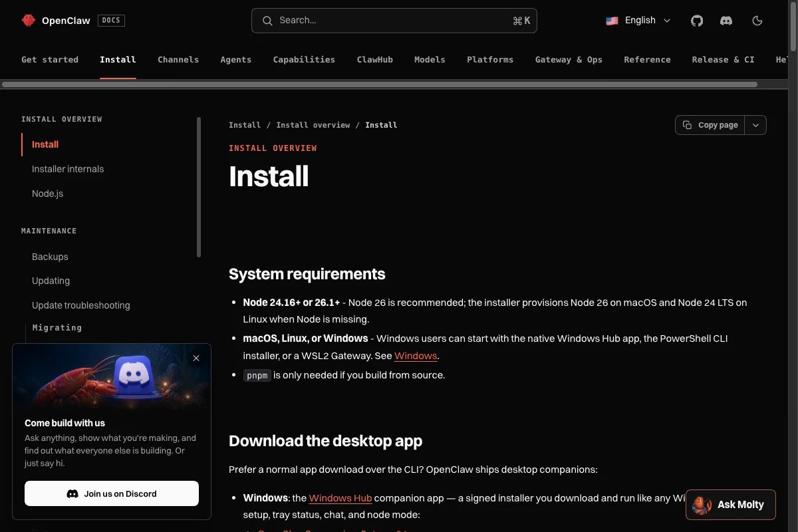The width and height of the screenshot is (798, 532).
Task: Click the magnifier icon in the search bar
Action: tap(267, 21)
